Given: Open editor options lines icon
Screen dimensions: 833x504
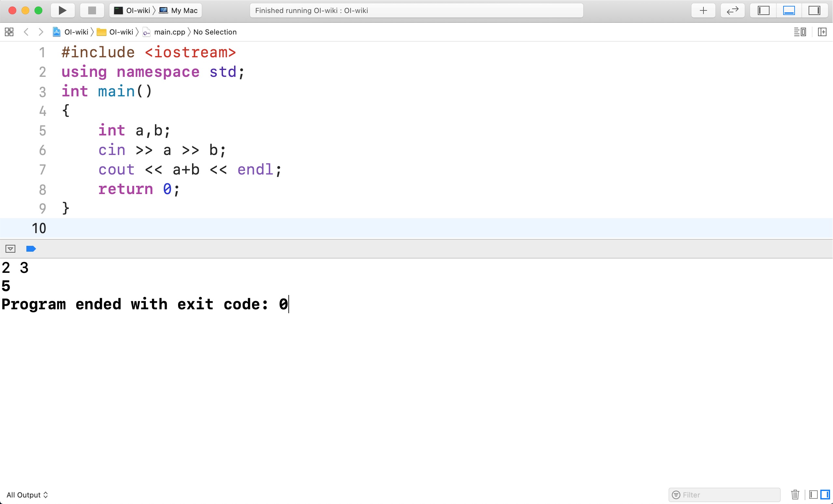Looking at the screenshot, I should click(x=800, y=32).
